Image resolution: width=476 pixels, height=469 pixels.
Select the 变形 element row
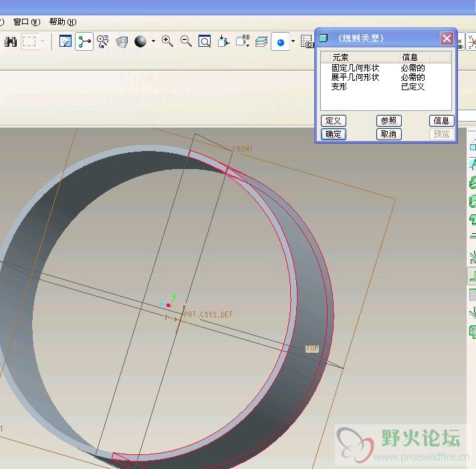pyautogui.click(x=340, y=87)
